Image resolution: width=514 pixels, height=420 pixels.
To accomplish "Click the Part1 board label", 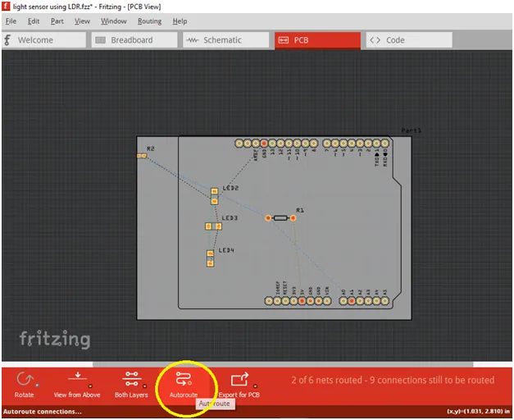I will tap(412, 130).
